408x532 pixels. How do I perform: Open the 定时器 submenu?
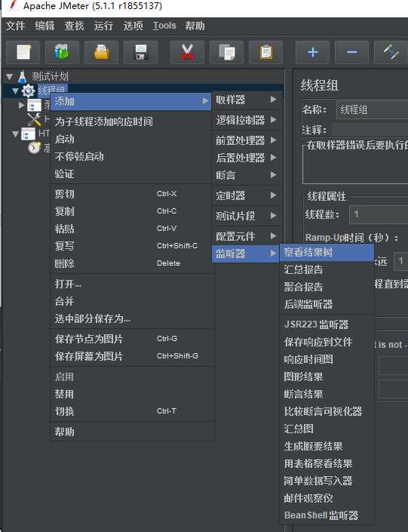(246, 195)
